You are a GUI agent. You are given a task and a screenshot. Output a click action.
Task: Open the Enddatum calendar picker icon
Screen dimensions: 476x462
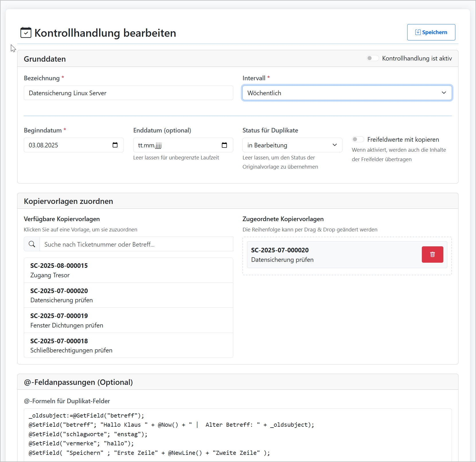(x=224, y=145)
